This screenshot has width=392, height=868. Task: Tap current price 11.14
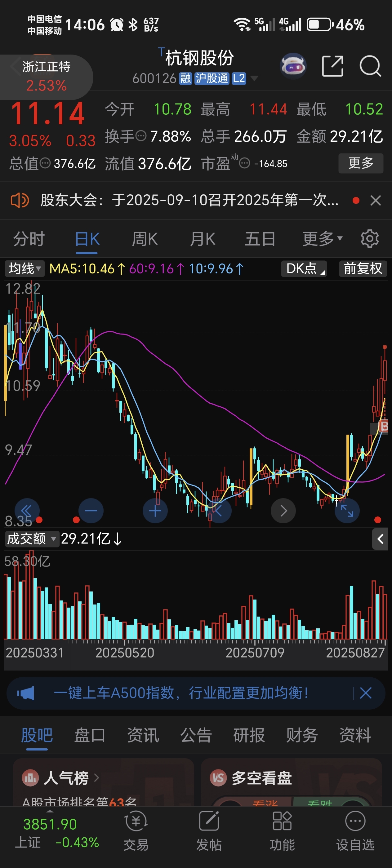click(x=47, y=113)
